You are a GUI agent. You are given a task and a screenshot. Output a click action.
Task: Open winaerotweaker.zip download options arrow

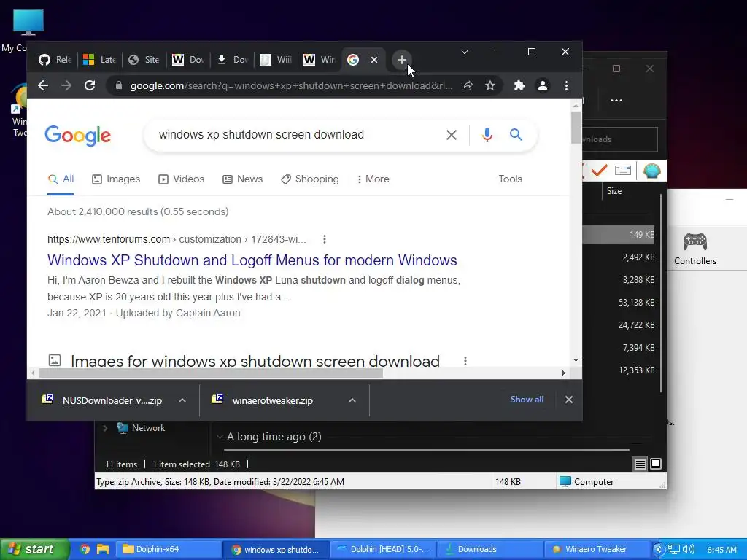(352, 400)
